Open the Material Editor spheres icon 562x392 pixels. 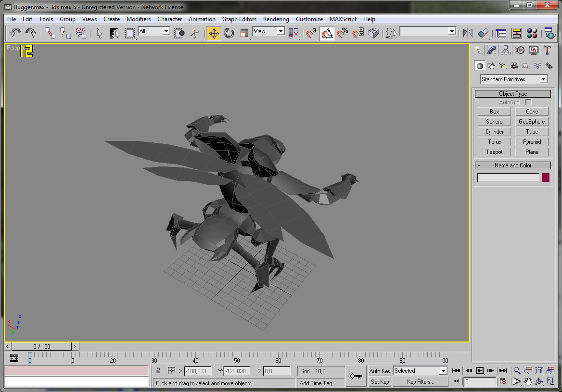(x=532, y=33)
